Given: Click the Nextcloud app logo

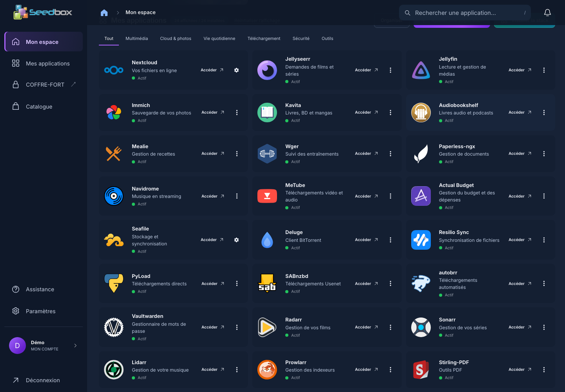Looking at the screenshot, I should pos(114,70).
